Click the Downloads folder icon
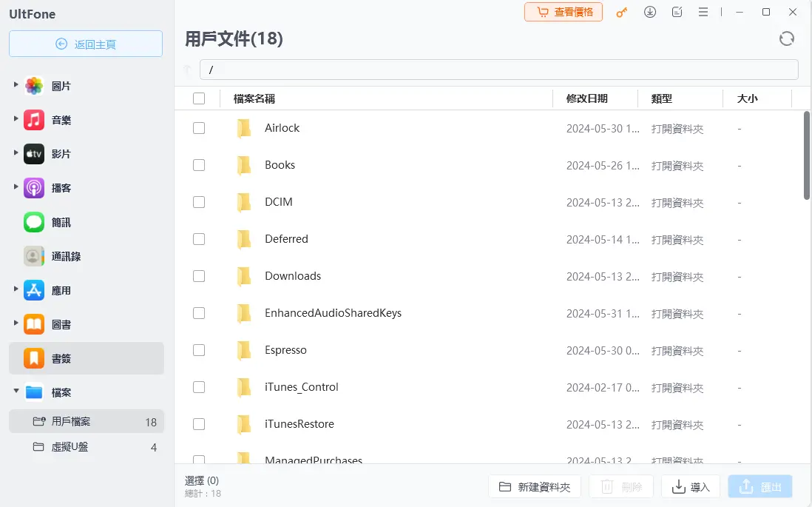Viewport: 812px width, 507px height. tap(244, 277)
